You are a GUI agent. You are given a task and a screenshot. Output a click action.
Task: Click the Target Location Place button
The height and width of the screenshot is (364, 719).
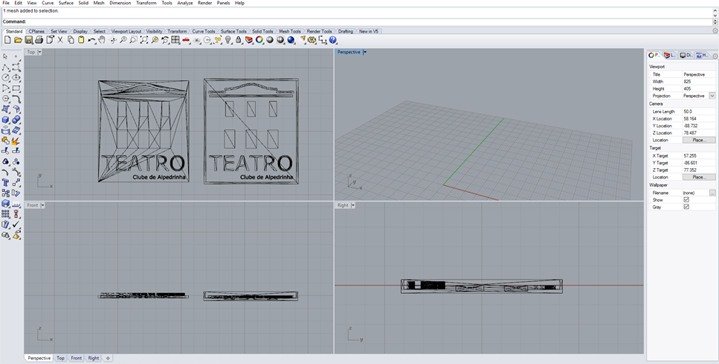[698, 177]
